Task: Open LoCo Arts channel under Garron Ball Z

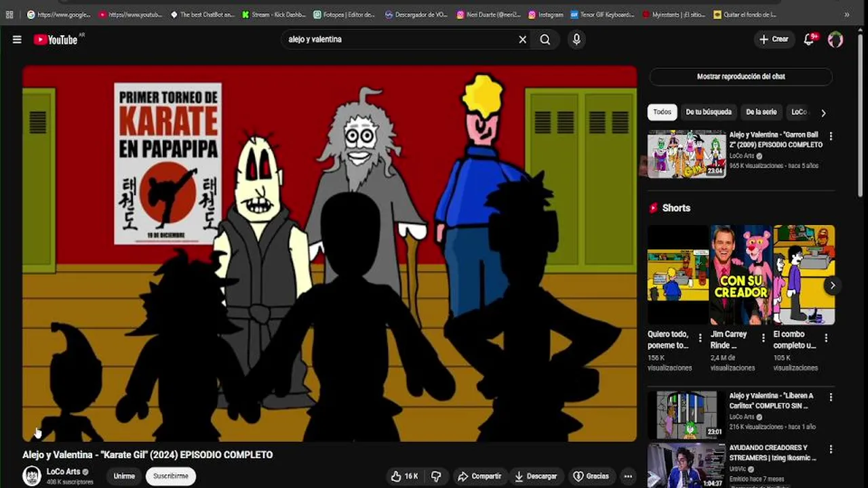Action: point(742,156)
